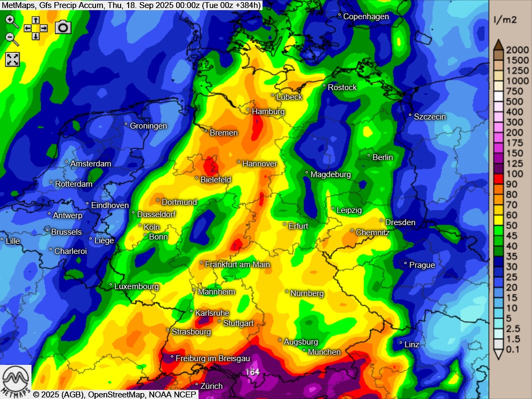Click the MetMaps Gfs Precip Accum title
This screenshot has height=399, width=532.
(x=132, y=4)
